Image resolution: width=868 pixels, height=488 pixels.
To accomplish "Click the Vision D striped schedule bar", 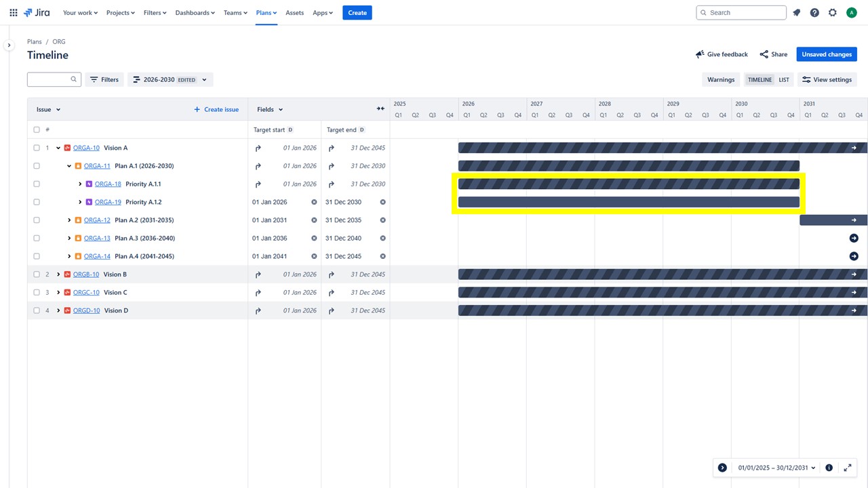I will pyautogui.click(x=663, y=310).
